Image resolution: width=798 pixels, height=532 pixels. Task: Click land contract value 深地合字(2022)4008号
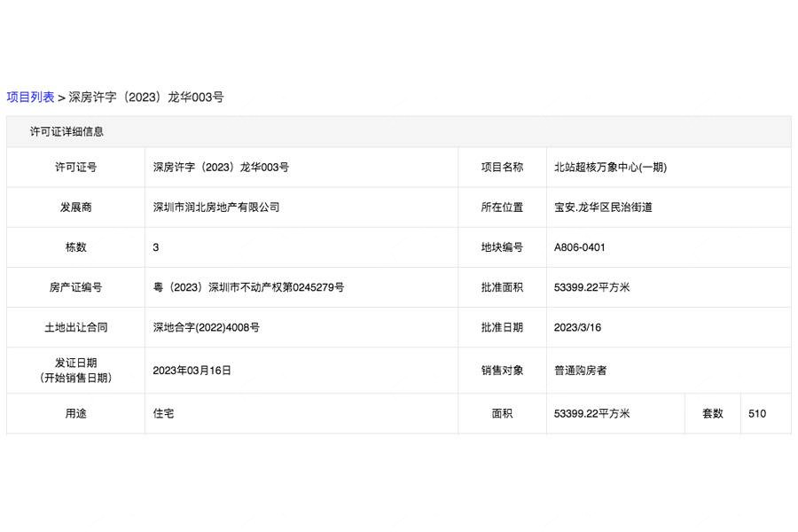(x=206, y=327)
